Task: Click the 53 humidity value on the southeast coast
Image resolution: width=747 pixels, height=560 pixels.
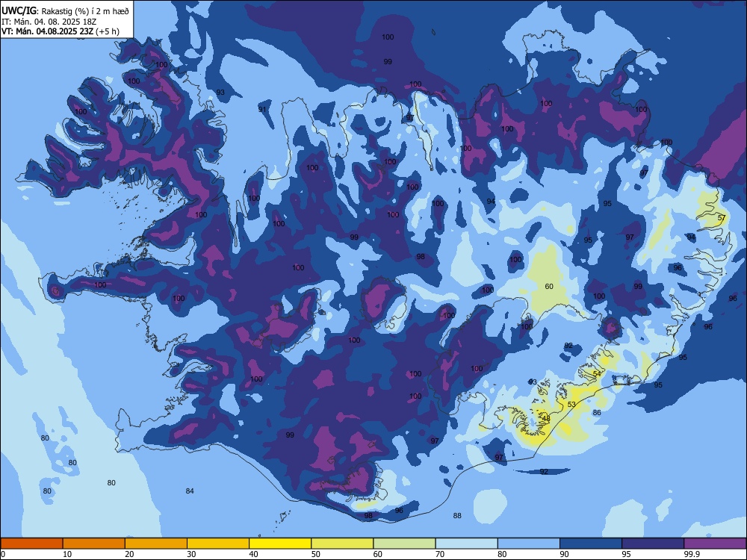Action: coord(571,404)
